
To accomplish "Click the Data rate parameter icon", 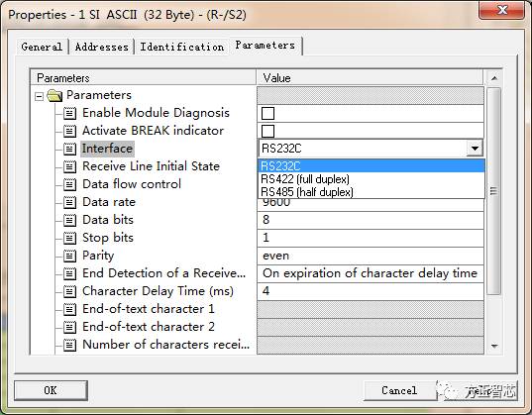I will [70, 202].
